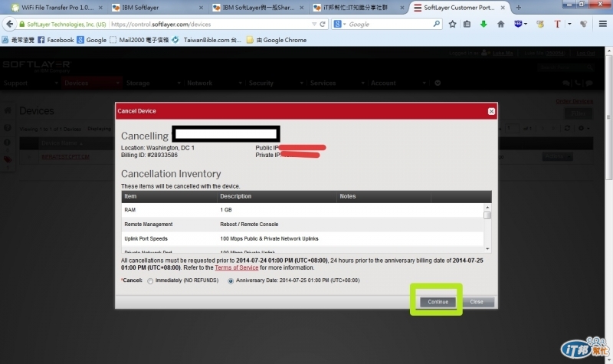Click the tag icon in left sidebar
The height and width of the screenshot is (364, 613).
click(x=8, y=159)
